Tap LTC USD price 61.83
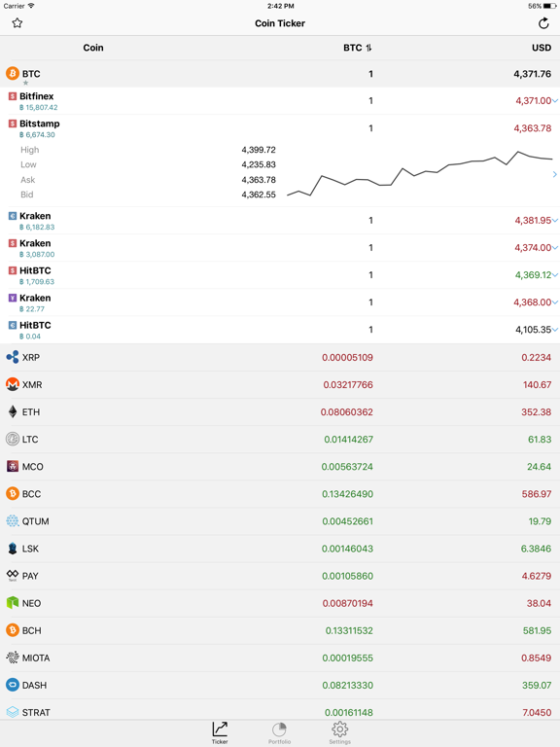560x747 pixels. [x=540, y=440]
